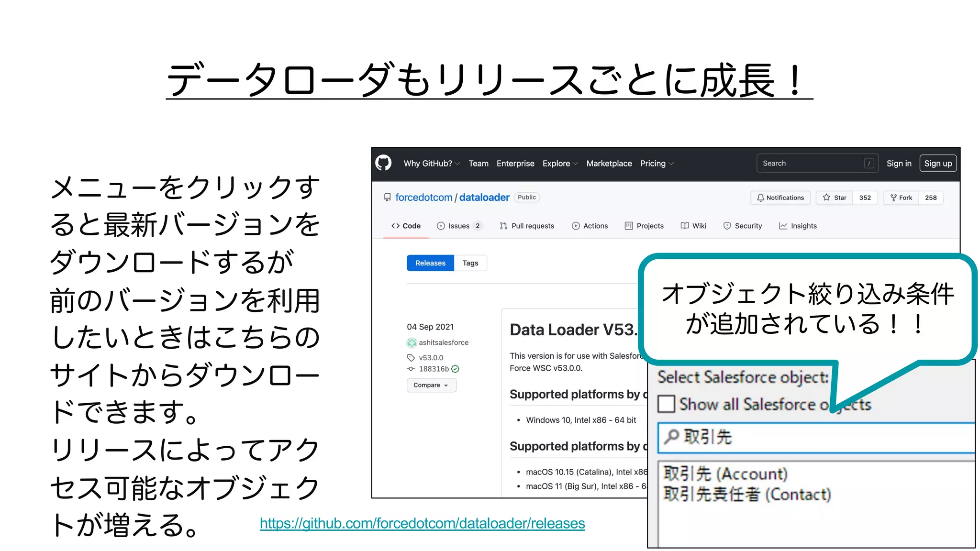Click Sign in link
Screen dimensions: 980x551
(x=899, y=164)
